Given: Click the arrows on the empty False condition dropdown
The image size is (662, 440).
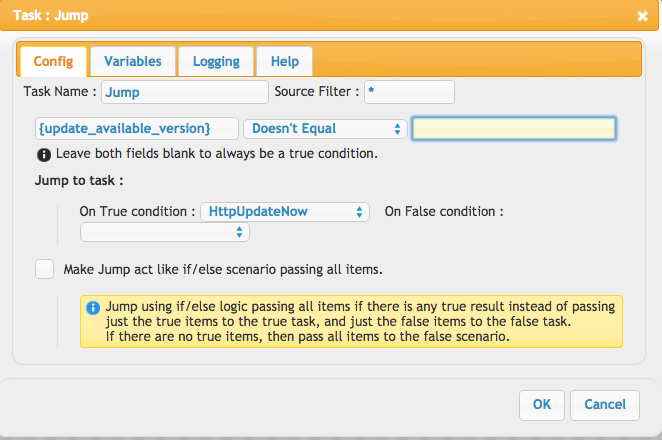Looking at the screenshot, I should coord(239,232).
